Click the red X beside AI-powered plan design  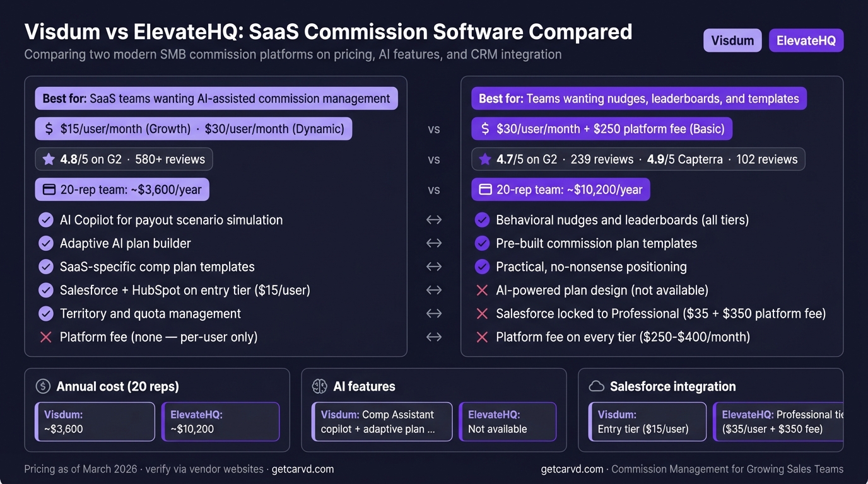coord(482,290)
